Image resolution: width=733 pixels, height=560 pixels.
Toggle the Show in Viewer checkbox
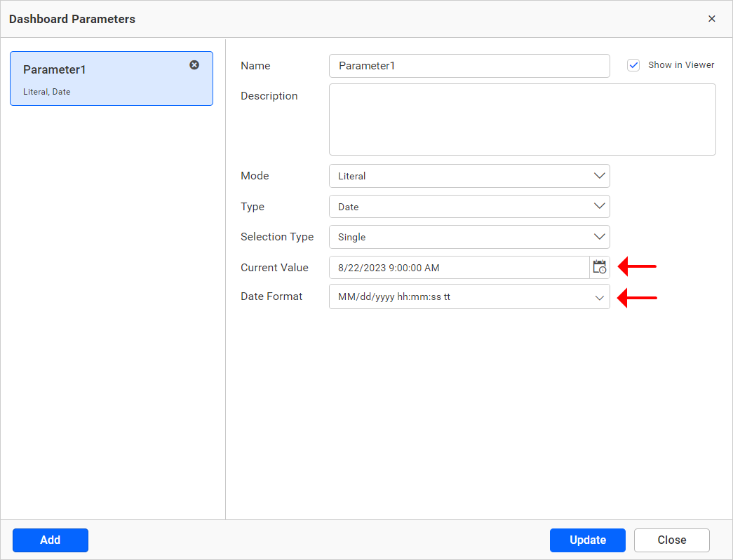(x=633, y=64)
